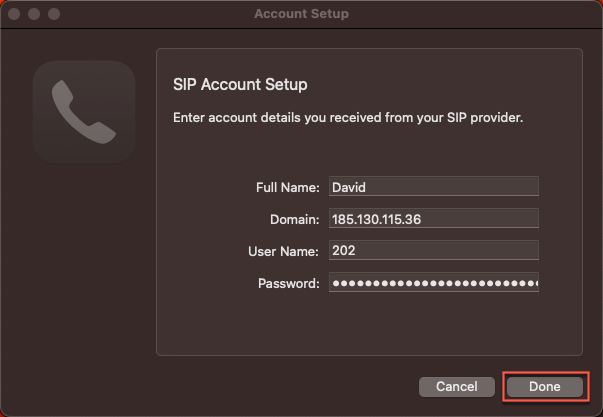The width and height of the screenshot is (603, 417).
Task: Click the blank area left of the Cancel button
Action: click(250, 386)
